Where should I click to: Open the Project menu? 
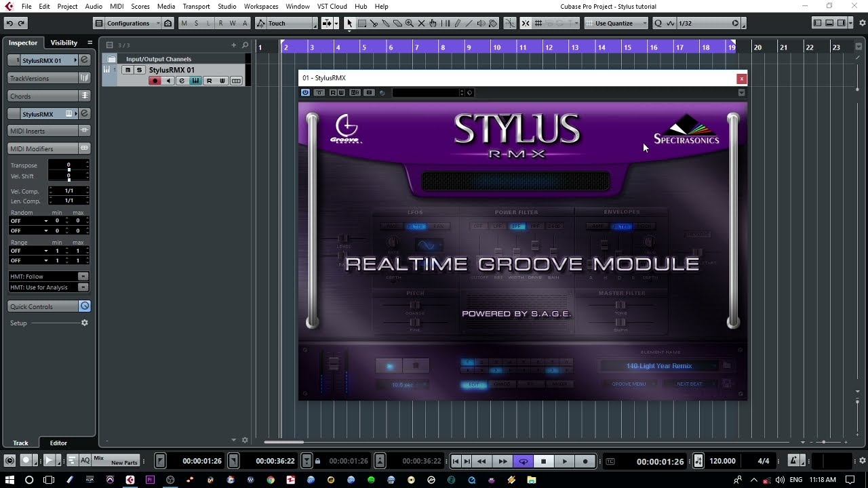coord(67,6)
